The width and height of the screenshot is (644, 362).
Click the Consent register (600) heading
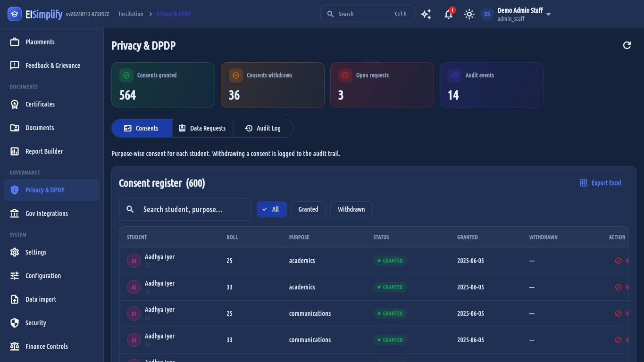coord(162,183)
